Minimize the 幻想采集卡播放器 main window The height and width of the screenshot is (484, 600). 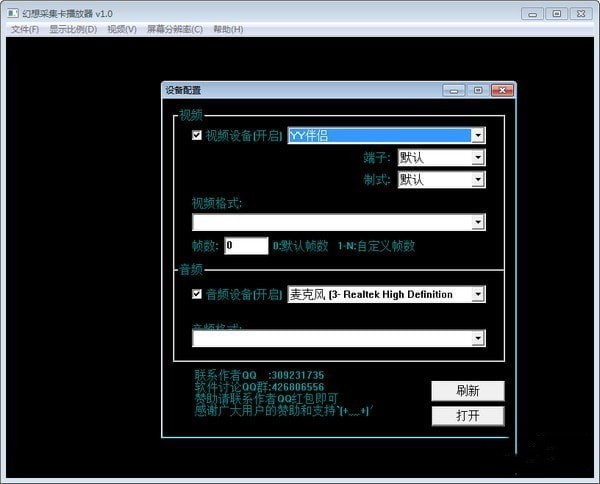click(x=532, y=14)
